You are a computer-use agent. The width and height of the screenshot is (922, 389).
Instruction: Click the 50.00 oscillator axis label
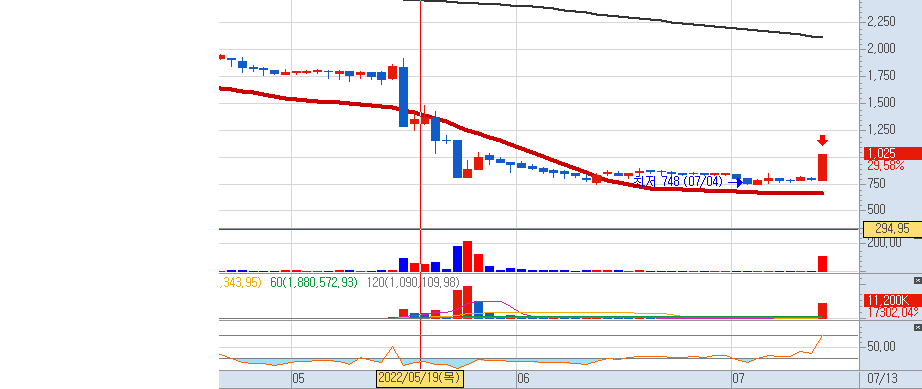coord(881,346)
